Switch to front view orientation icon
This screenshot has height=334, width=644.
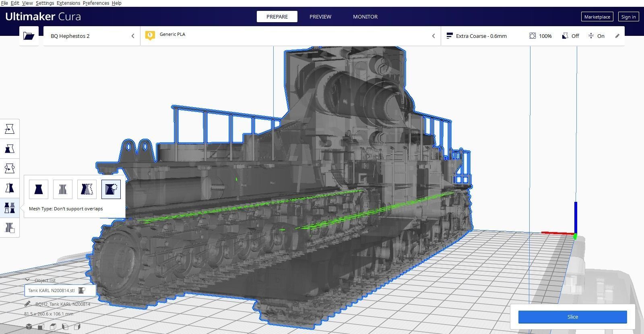click(41, 327)
